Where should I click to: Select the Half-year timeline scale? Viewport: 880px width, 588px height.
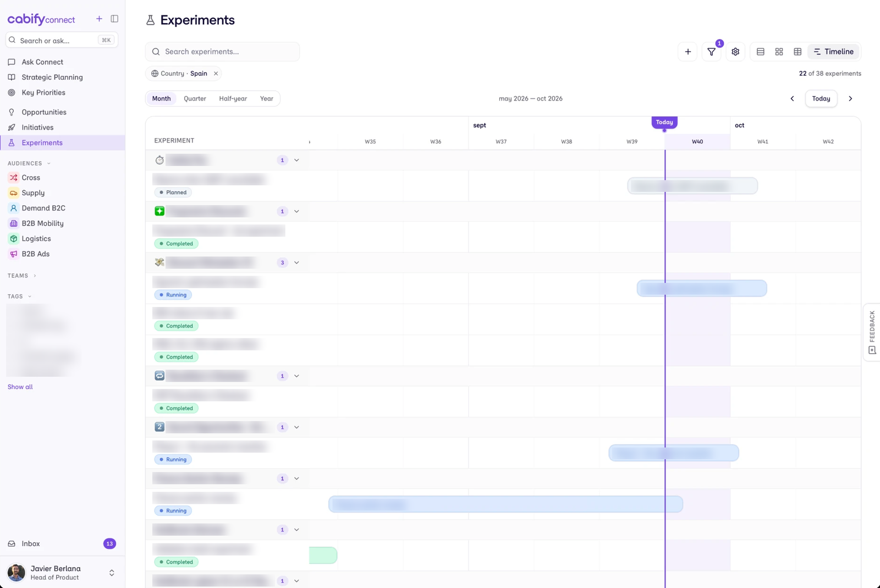click(x=233, y=98)
